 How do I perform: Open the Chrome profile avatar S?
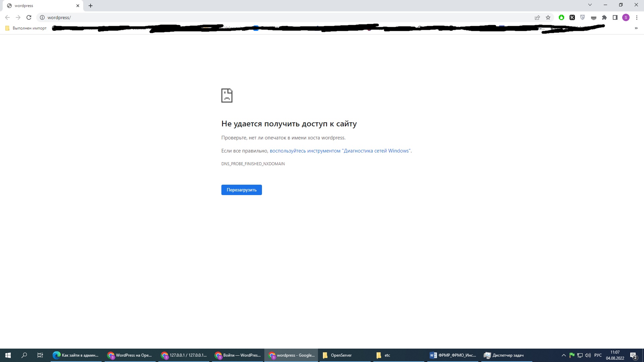[x=626, y=17]
